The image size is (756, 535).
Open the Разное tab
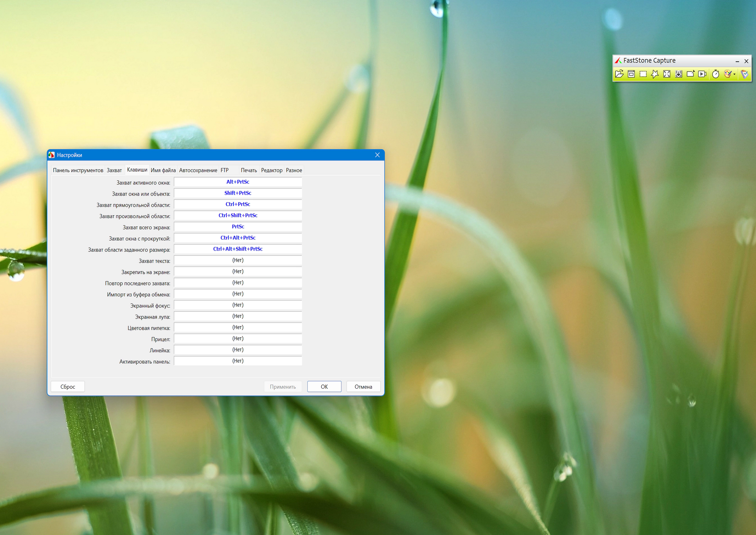tap(294, 170)
